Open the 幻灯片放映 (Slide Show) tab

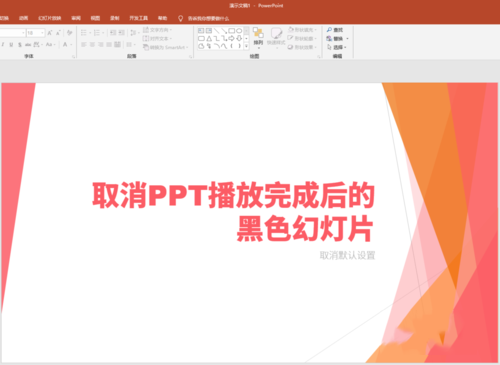tap(50, 18)
